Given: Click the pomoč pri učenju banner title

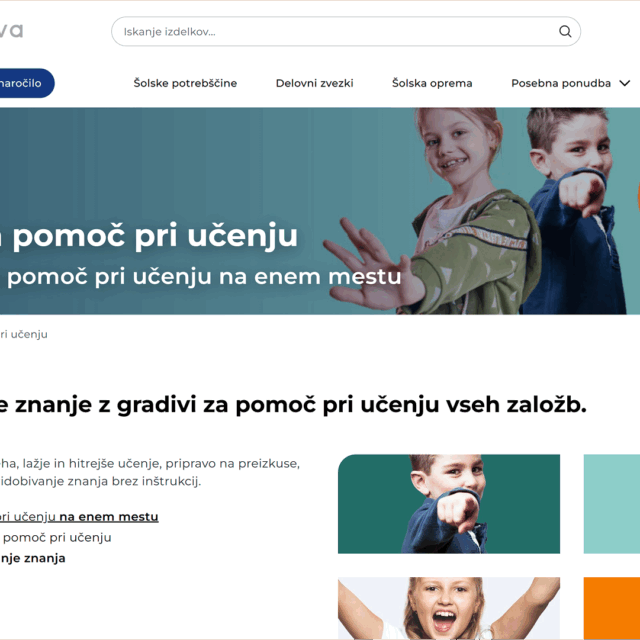Looking at the screenshot, I should [x=155, y=236].
